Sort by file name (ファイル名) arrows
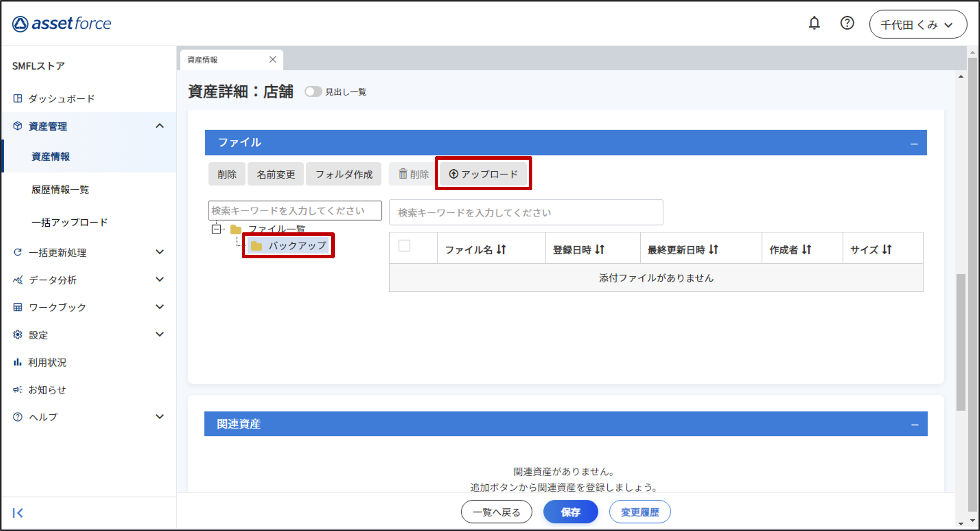This screenshot has height=531, width=980. [501, 249]
